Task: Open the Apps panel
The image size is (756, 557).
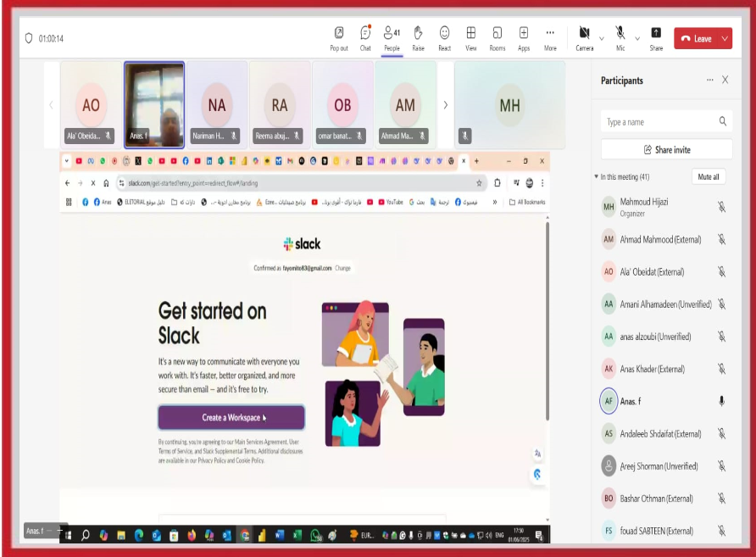Action: click(x=524, y=39)
